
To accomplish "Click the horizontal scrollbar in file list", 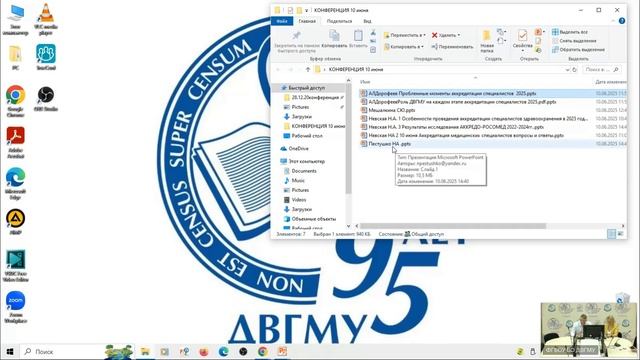I will click(x=453, y=226).
